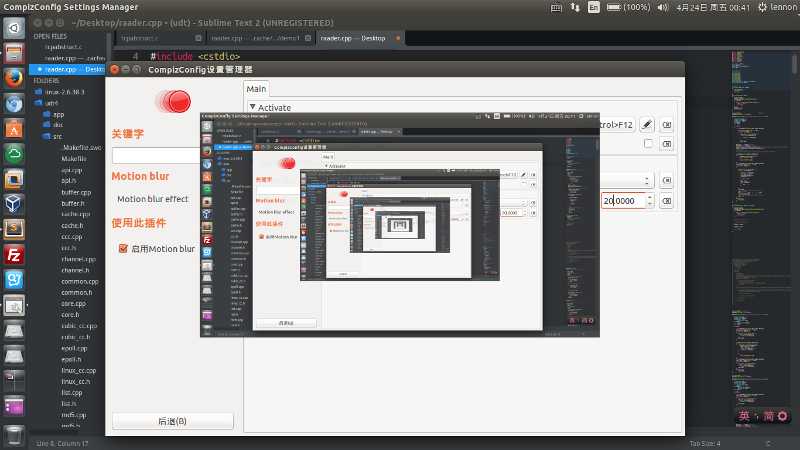Click the Line, Column status text
Screen dimensions: 800x450
[62, 443]
